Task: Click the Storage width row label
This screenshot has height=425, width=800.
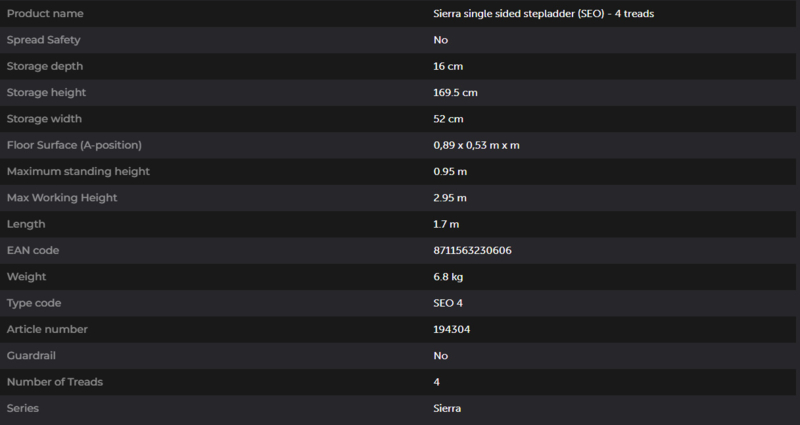Action: (44, 119)
